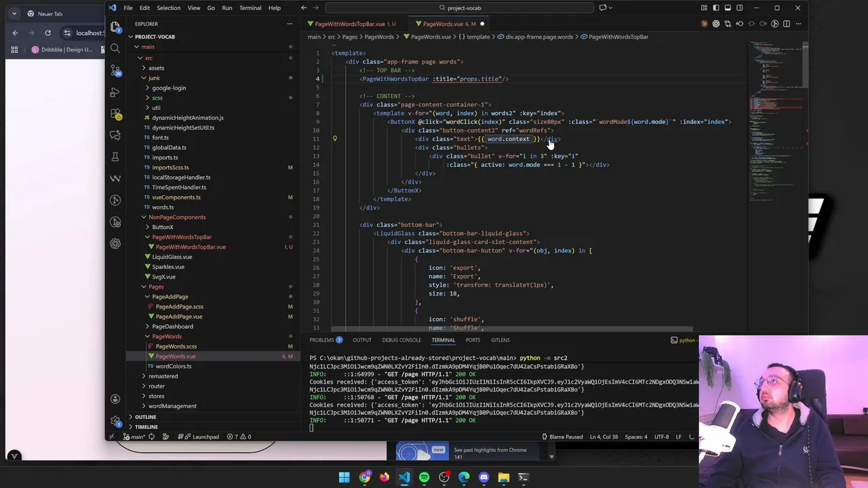Switch to the GITLENS panel tab
This screenshot has height=488, width=868.
[500, 340]
